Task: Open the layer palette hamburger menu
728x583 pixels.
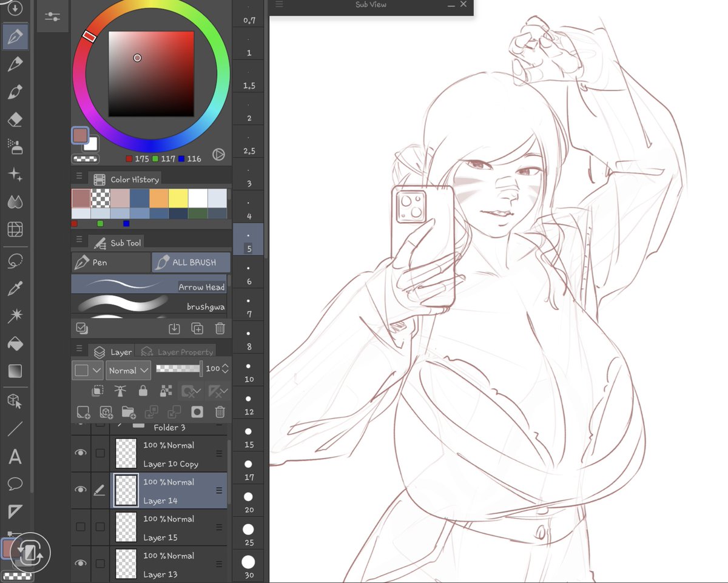Action: (x=79, y=348)
